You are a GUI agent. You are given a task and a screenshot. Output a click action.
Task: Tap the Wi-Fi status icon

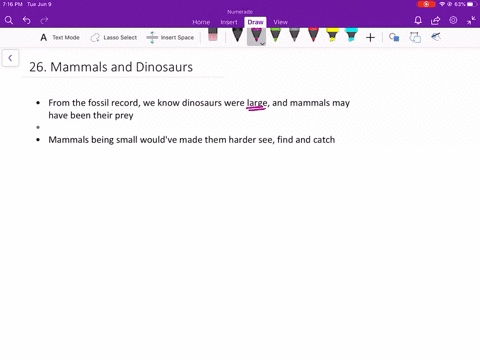[442, 4]
